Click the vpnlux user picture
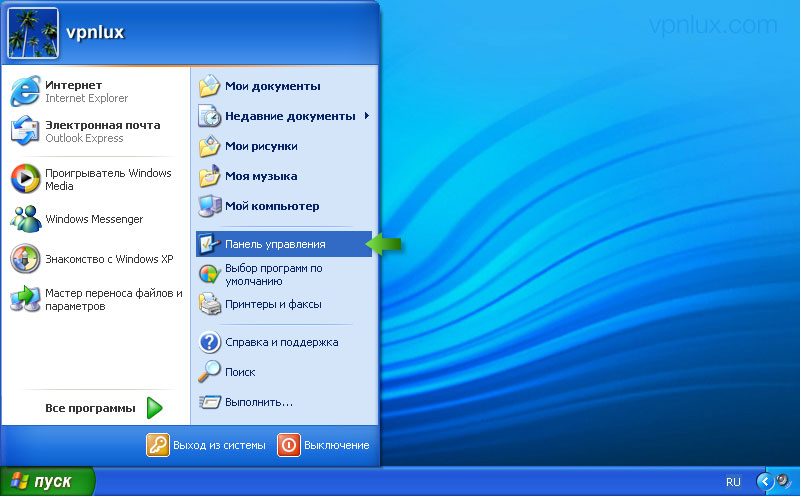The image size is (800, 496). pyautogui.click(x=33, y=33)
